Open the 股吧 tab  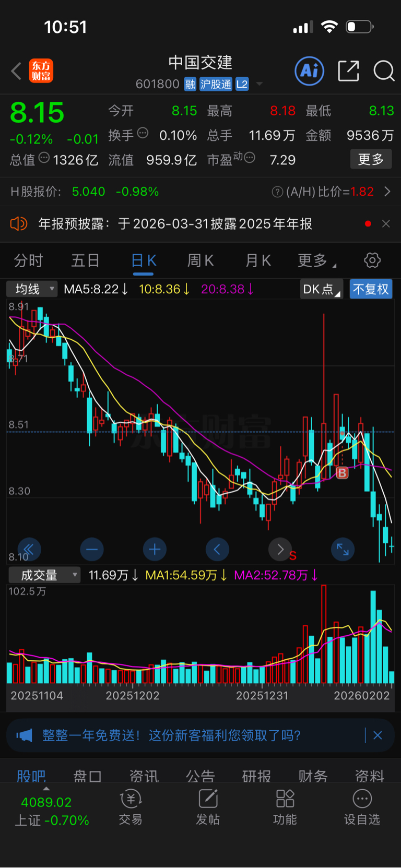click(x=31, y=776)
